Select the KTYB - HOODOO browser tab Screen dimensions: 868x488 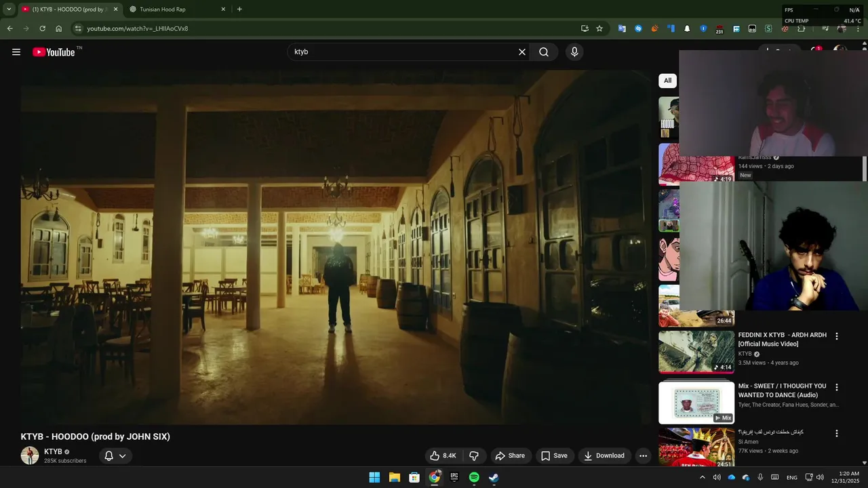[x=70, y=9]
